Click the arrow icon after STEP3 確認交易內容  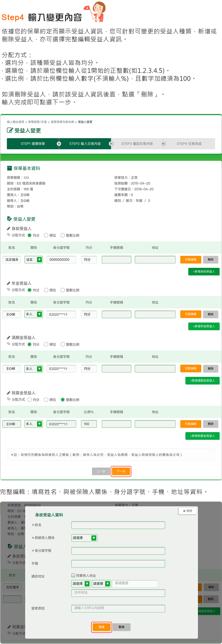tap(163, 144)
